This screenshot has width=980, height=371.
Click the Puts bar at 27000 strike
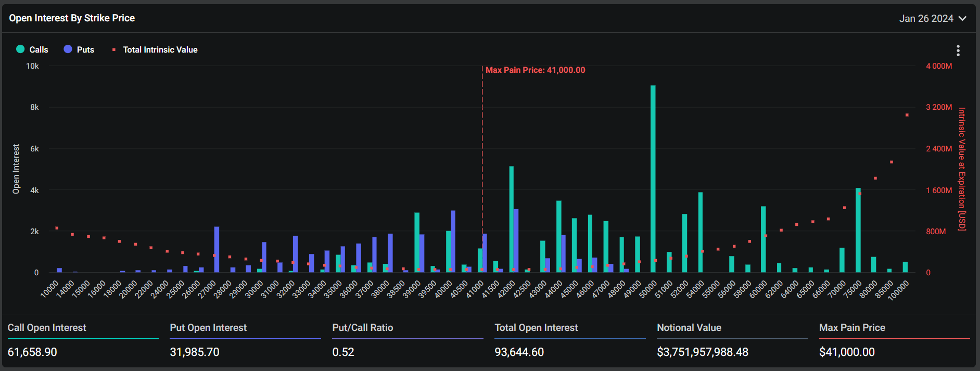pos(217,250)
